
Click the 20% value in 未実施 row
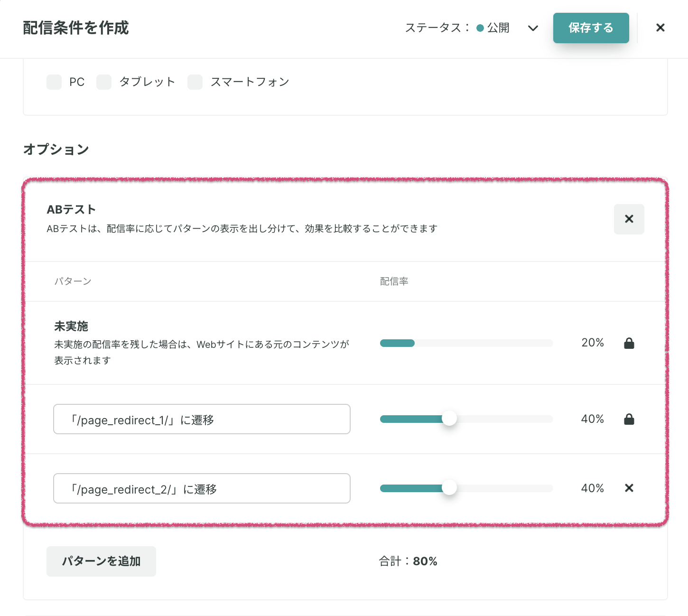coord(593,343)
